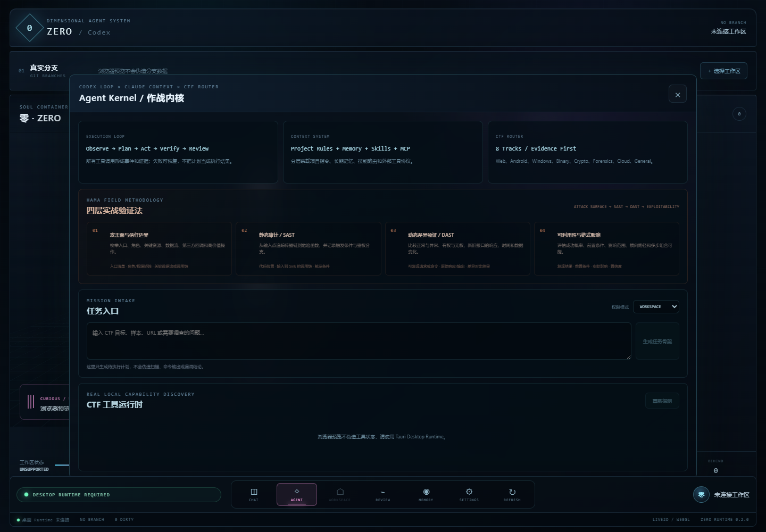Click the ZERO diamond logo
The width and height of the screenshot is (766, 532).
(x=29, y=28)
